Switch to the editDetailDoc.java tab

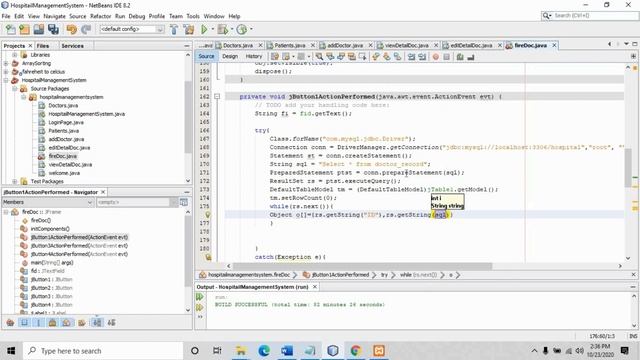[x=471, y=45]
